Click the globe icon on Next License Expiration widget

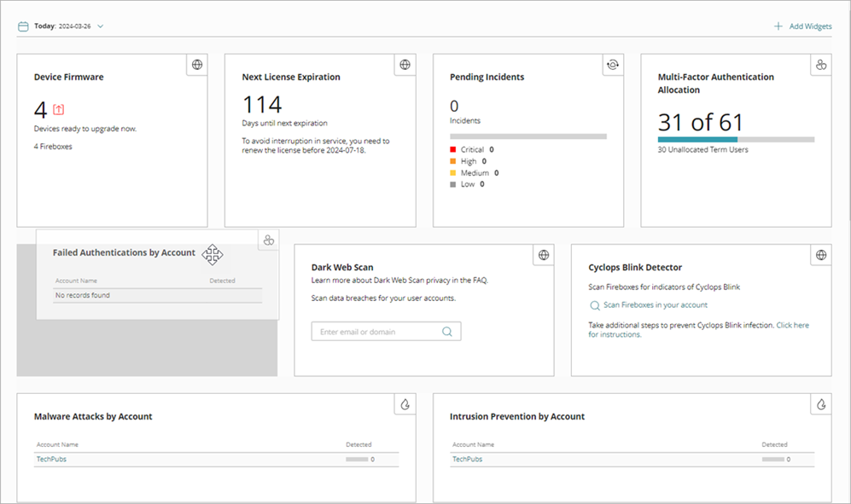(x=405, y=64)
